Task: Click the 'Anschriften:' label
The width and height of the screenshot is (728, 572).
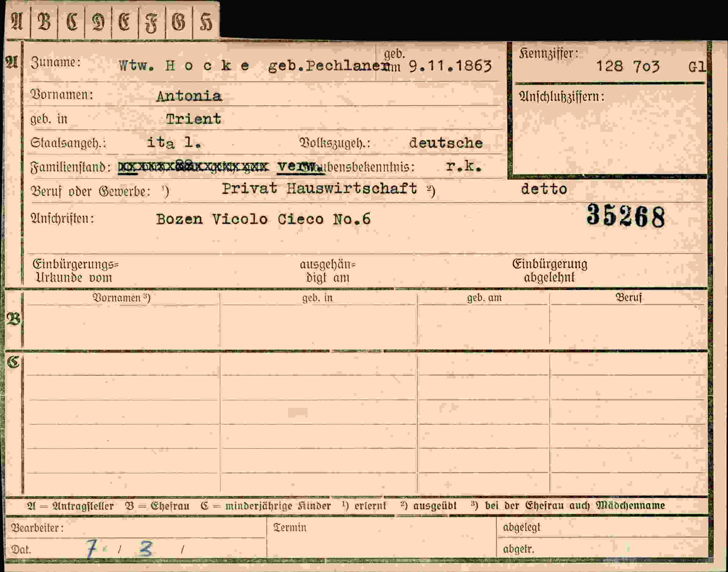Action: point(62,219)
